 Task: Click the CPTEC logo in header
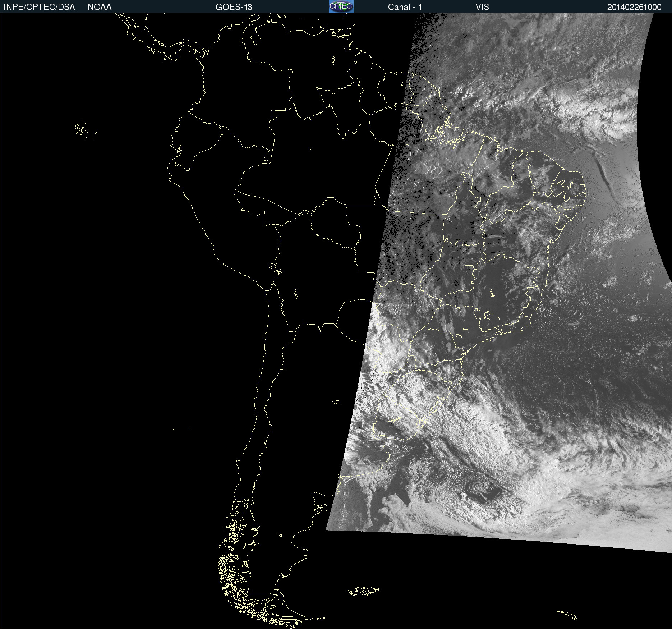point(341,6)
